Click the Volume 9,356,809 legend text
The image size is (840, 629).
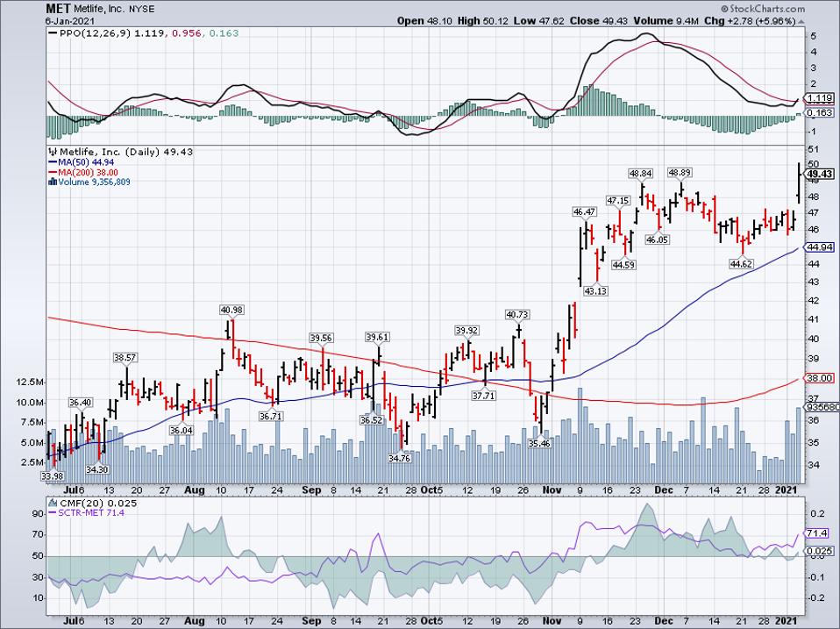coord(95,182)
